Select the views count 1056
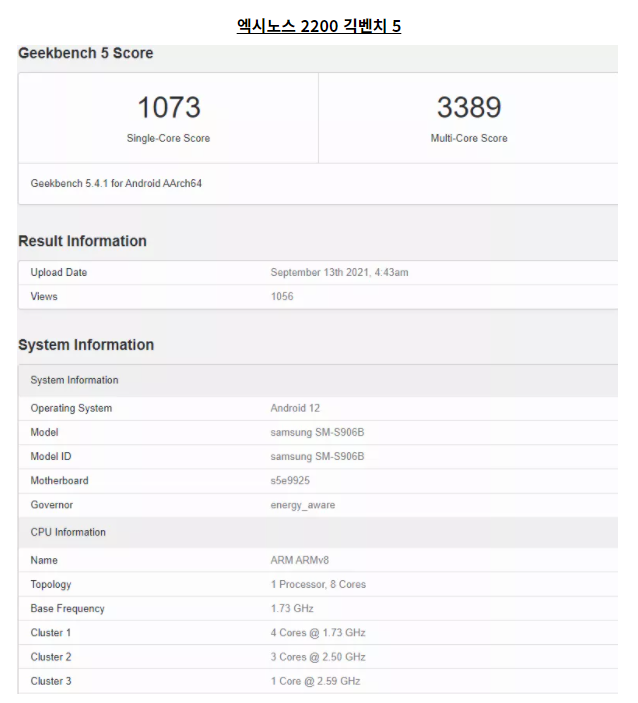Viewport: 638px width, 703px height. (x=282, y=296)
